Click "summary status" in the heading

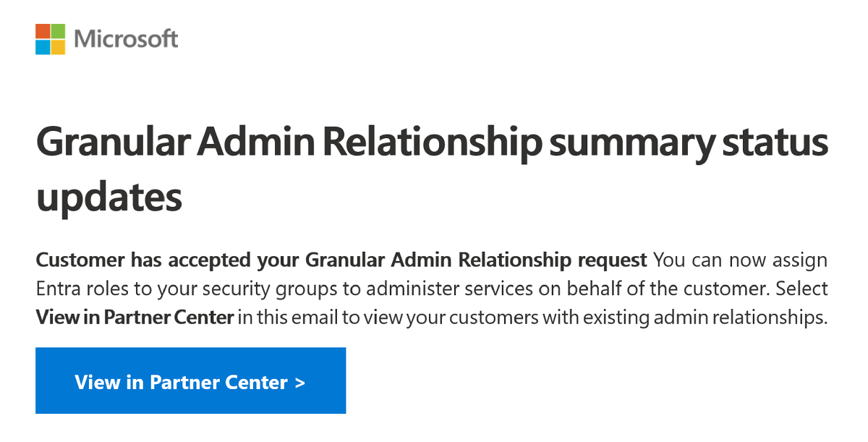(689, 143)
